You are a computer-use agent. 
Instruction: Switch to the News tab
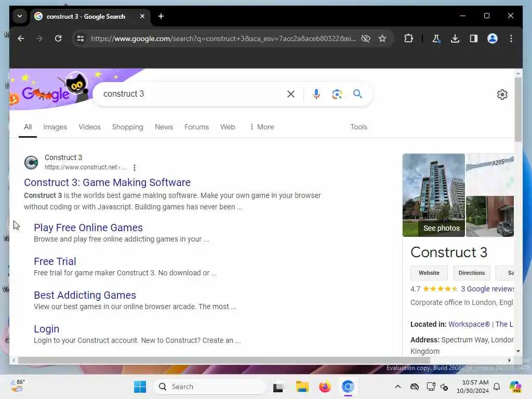[164, 127]
